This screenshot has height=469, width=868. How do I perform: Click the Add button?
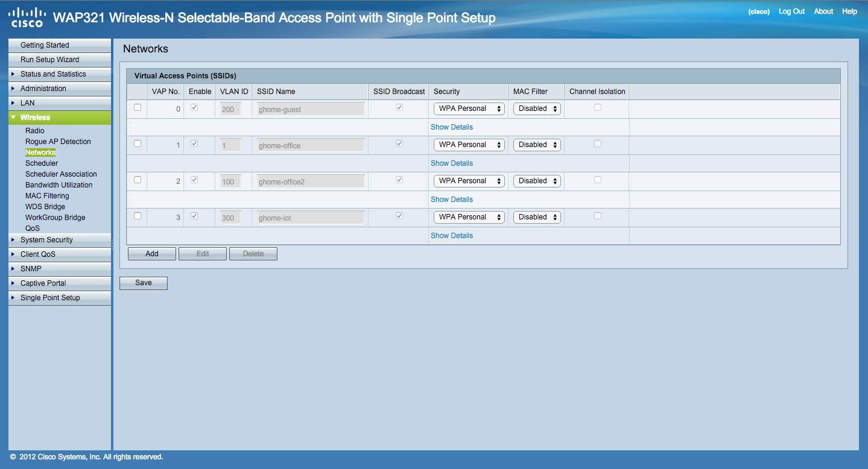152,254
